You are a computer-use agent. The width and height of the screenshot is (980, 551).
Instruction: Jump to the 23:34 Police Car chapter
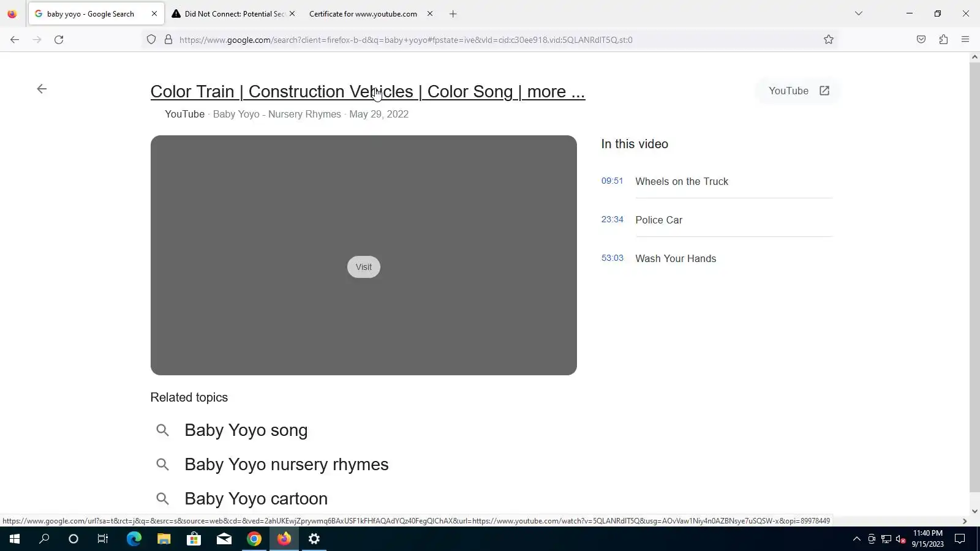click(x=717, y=220)
